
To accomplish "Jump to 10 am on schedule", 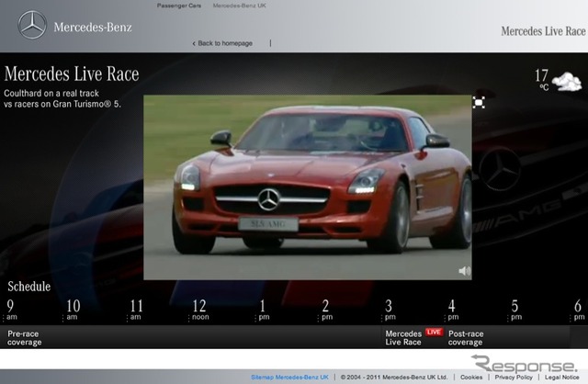I will [x=73, y=311].
